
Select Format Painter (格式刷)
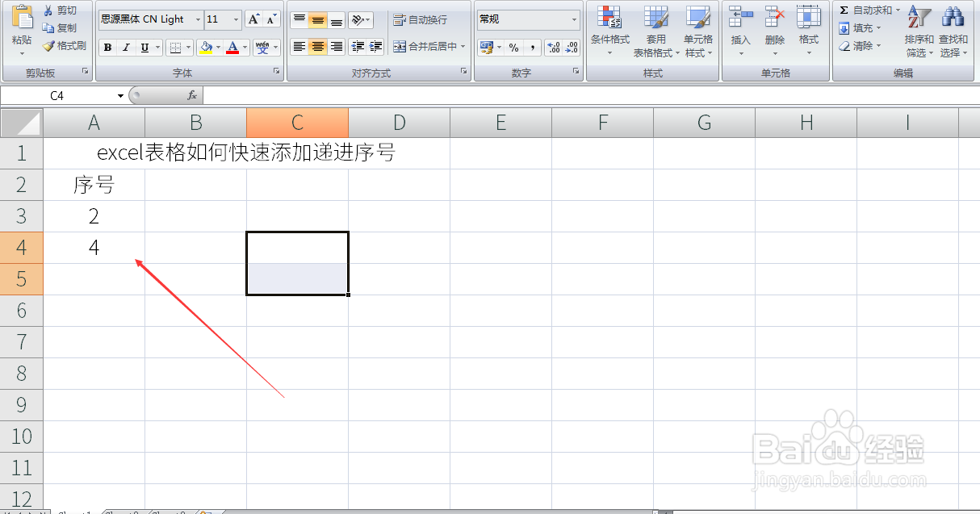click(65, 46)
